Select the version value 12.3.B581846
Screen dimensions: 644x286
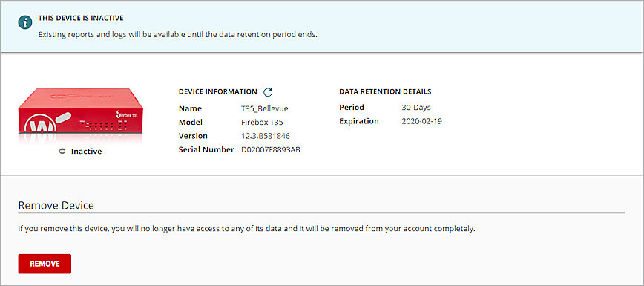(266, 136)
